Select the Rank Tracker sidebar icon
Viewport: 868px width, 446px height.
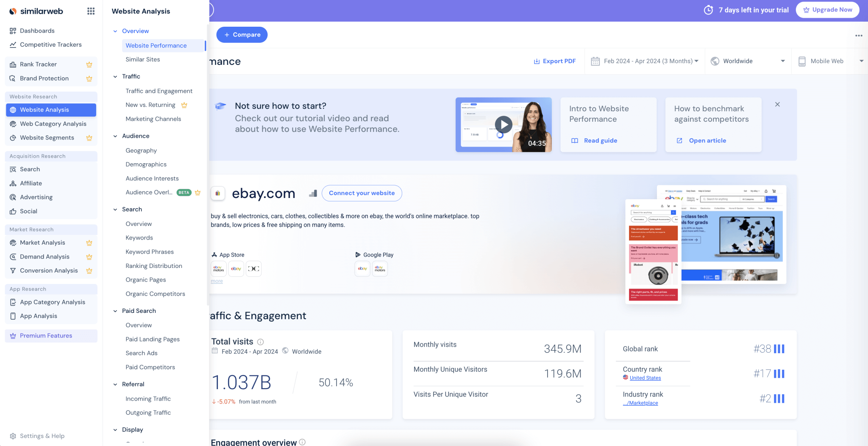(x=13, y=64)
